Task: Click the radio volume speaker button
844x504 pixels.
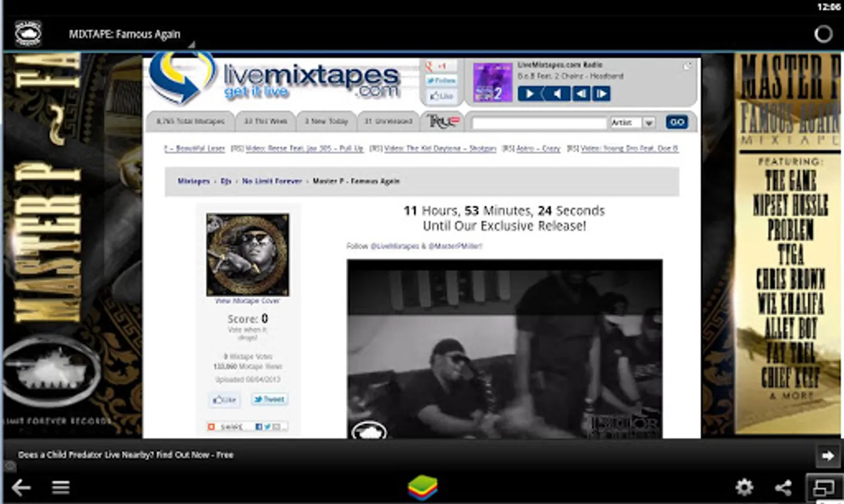Action: (x=557, y=94)
